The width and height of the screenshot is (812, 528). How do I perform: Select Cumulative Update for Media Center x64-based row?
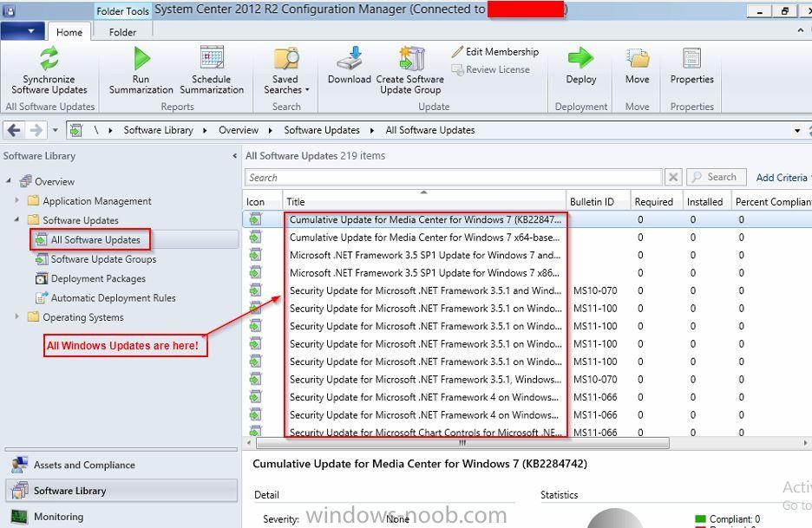[527, 238]
